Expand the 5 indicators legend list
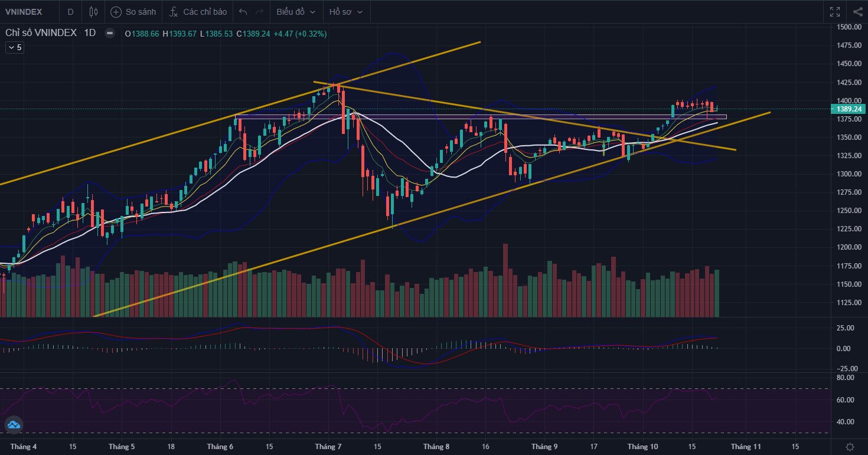 (x=15, y=48)
